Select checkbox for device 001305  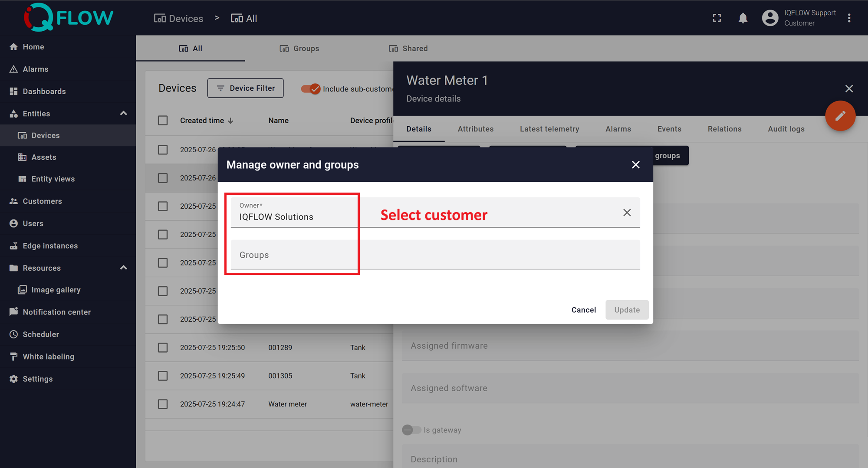(163, 376)
